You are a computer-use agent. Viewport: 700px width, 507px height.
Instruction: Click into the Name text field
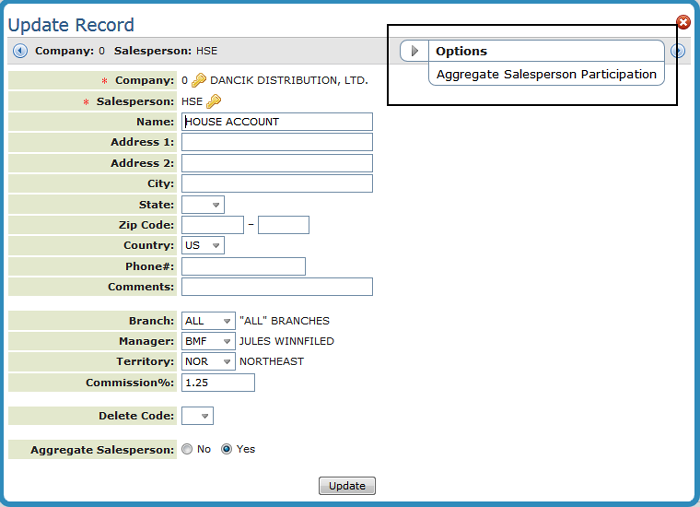277,122
